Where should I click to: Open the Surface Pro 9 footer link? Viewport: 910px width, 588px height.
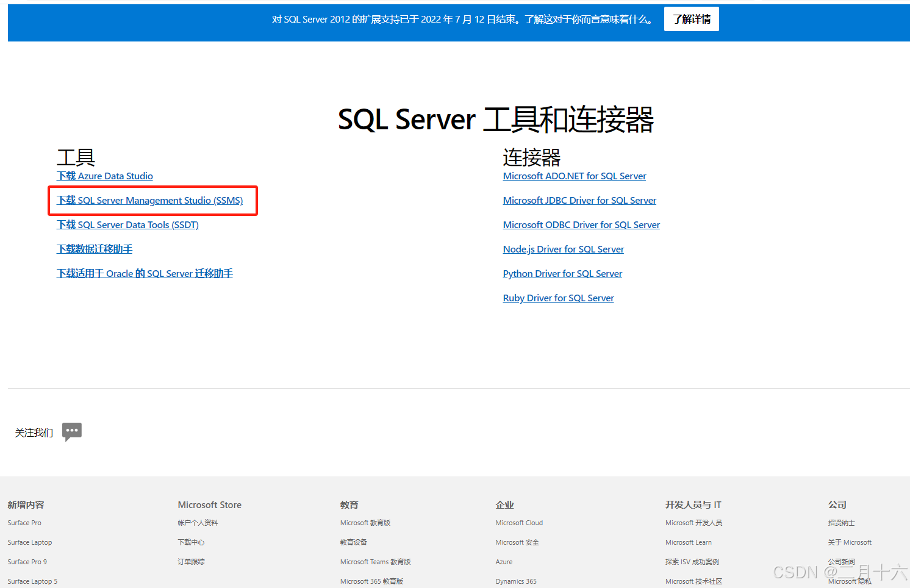(x=27, y=562)
